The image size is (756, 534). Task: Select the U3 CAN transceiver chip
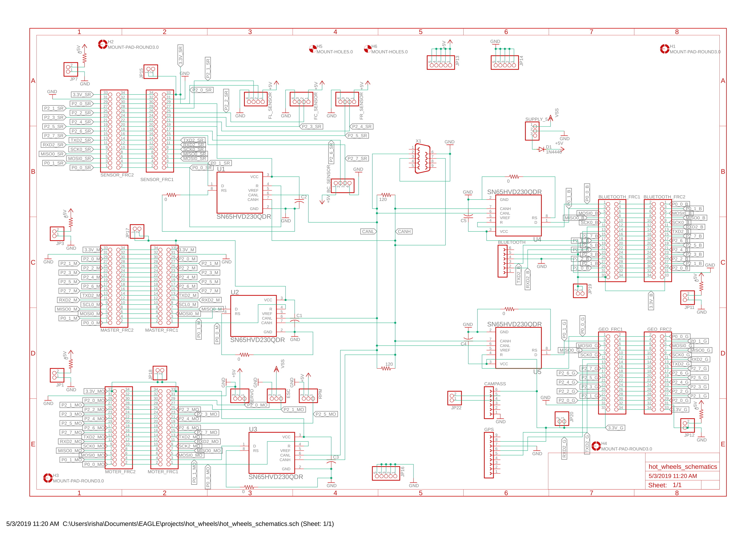tap(272, 453)
